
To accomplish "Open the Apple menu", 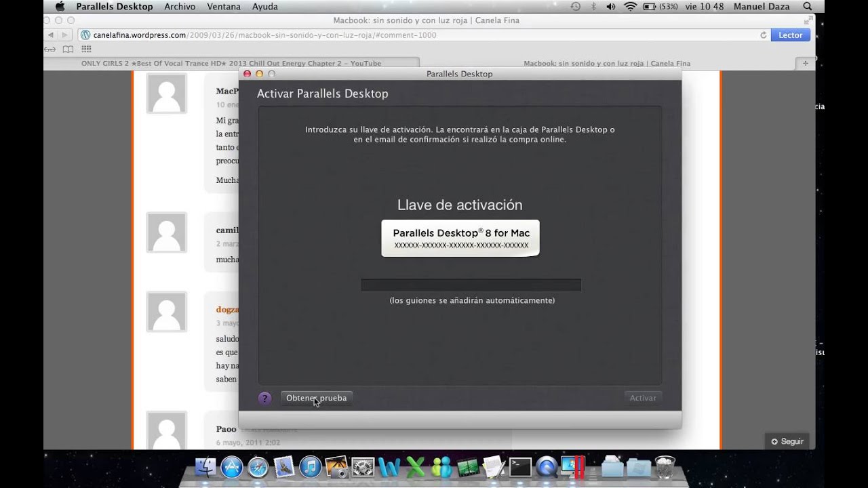I will coord(60,6).
